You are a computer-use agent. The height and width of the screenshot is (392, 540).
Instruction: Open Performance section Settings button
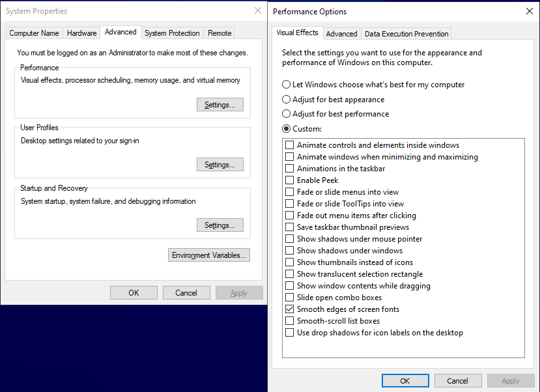click(x=220, y=105)
